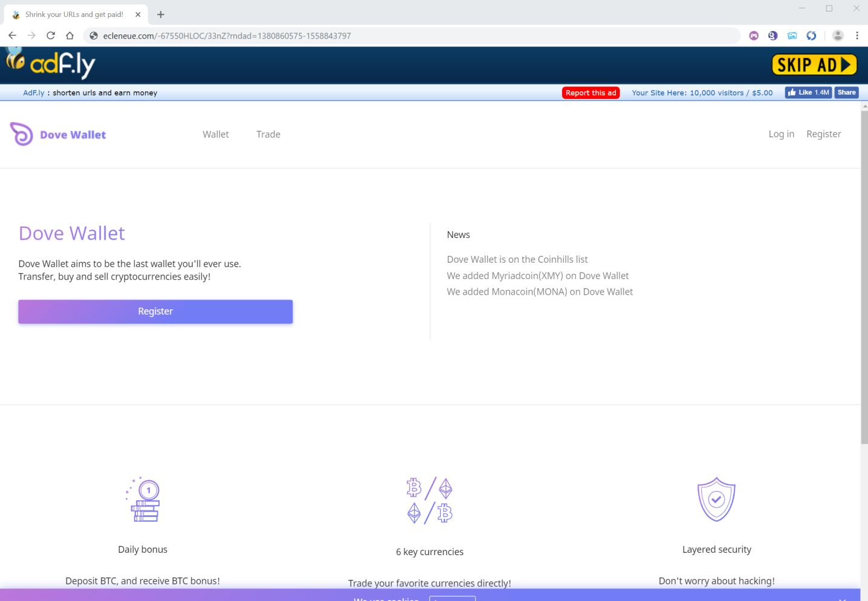The width and height of the screenshot is (868, 601).
Task: Open the Myriadcoin(XMY) news link
Action: 537,275
